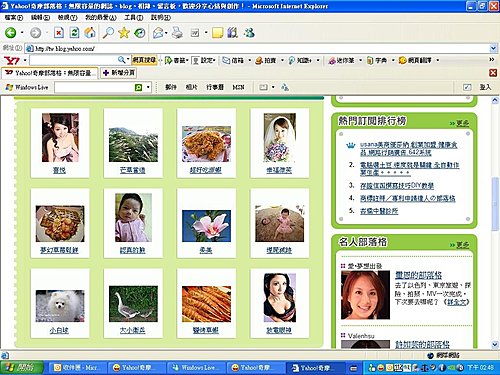
Task: Show more Yahoo toolbar items via » chevron
Action: tap(492, 60)
